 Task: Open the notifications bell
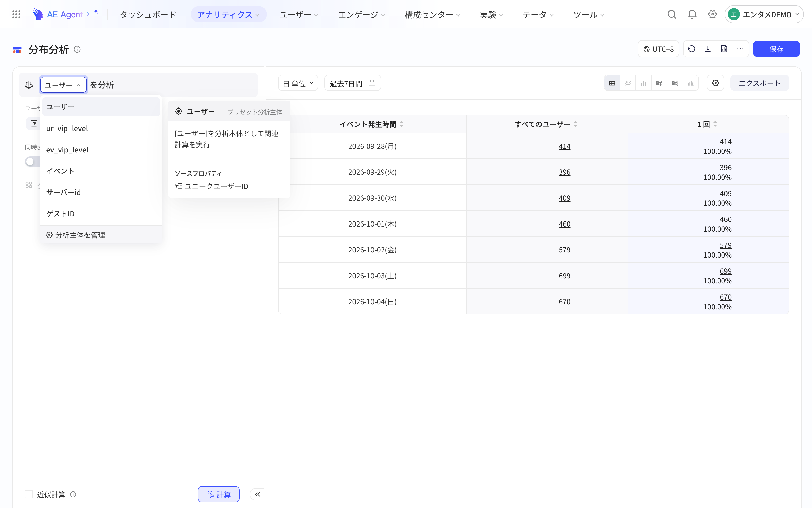(x=692, y=14)
